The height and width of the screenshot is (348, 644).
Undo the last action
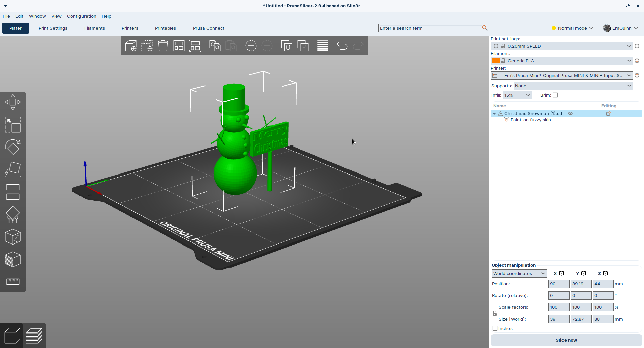pyautogui.click(x=342, y=46)
